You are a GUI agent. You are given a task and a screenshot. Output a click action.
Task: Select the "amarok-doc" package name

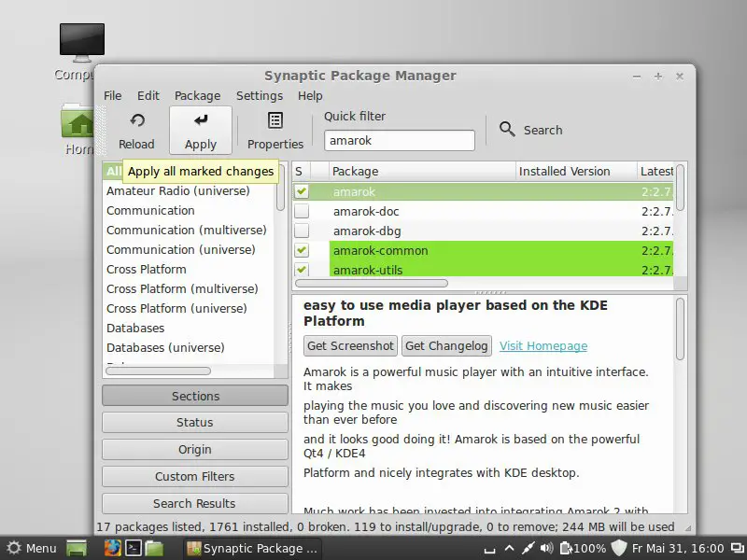[x=366, y=212]
